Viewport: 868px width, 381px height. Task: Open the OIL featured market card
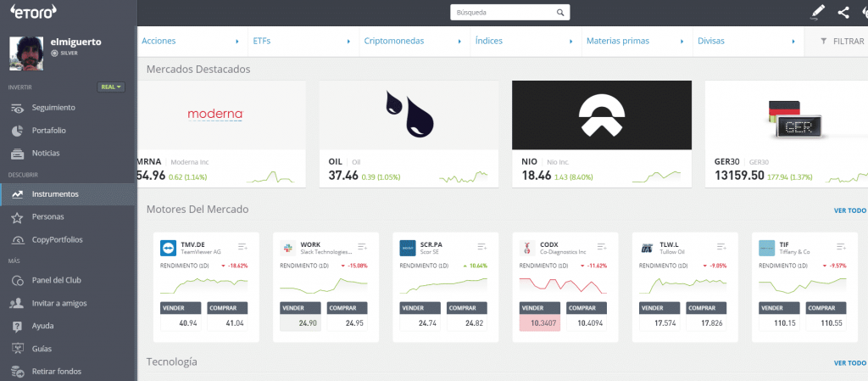(409, 135)
